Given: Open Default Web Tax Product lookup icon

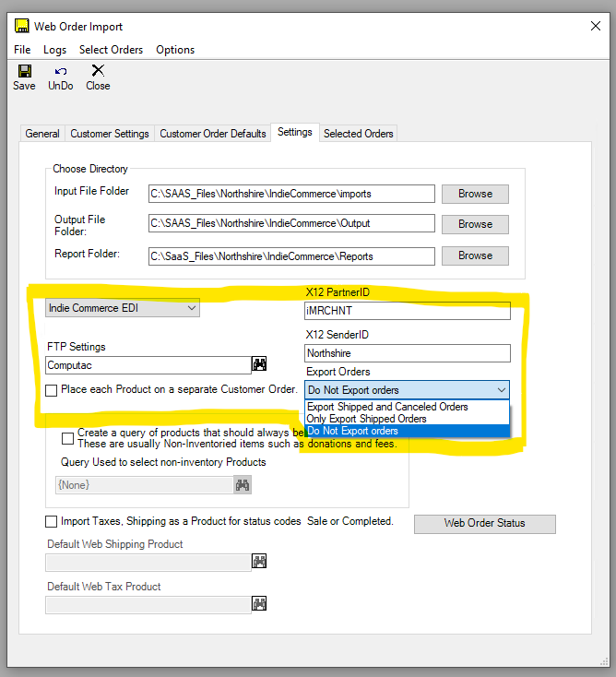Looking at the screenshot, I should pos(259,603).
